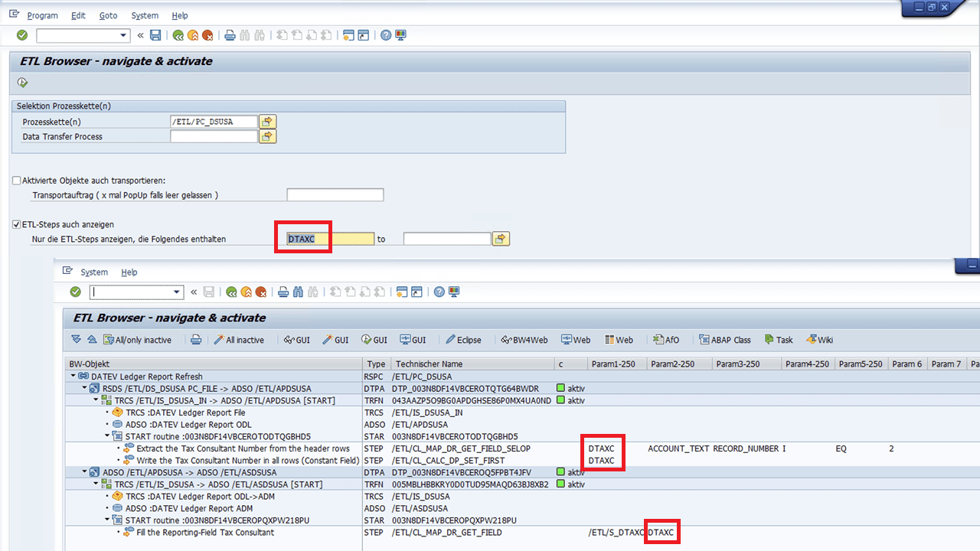Open the command field dropdown in top toolbar
The image size is (980, 551).
(124, 35)
